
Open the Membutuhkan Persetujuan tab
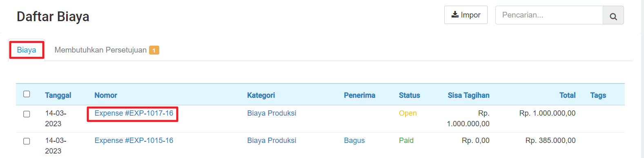click(x=100, y=50)
